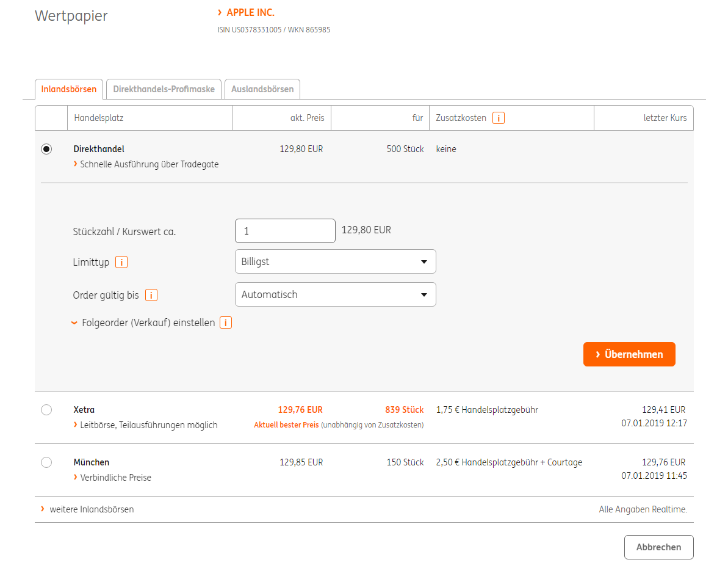Click the 500 Stück value

405,149
